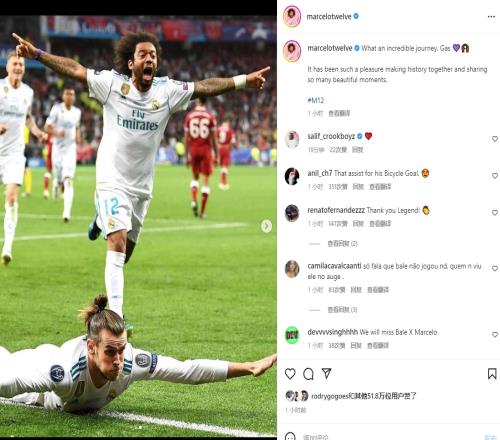Viewport: 500px width, 440px height.
Task: Expand replies under camilacavalcaanti's comment
Action: pos(342,310)
